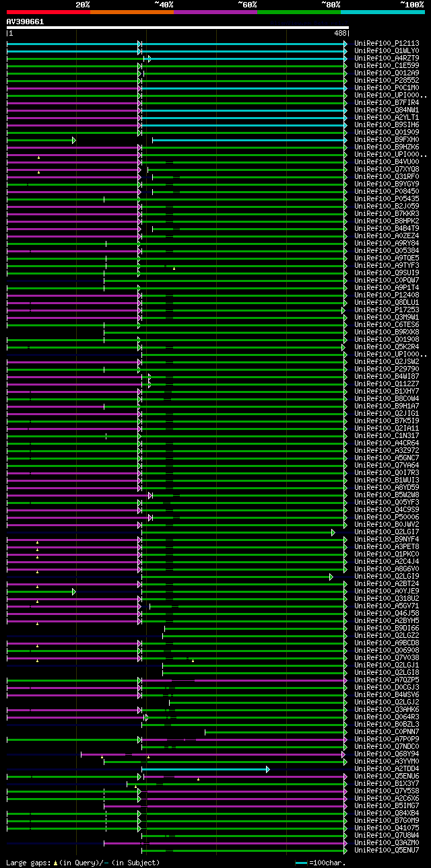Screen dimensions: 431x868
Task: Click the purple identity legend segment
Action: click(215, 12)
